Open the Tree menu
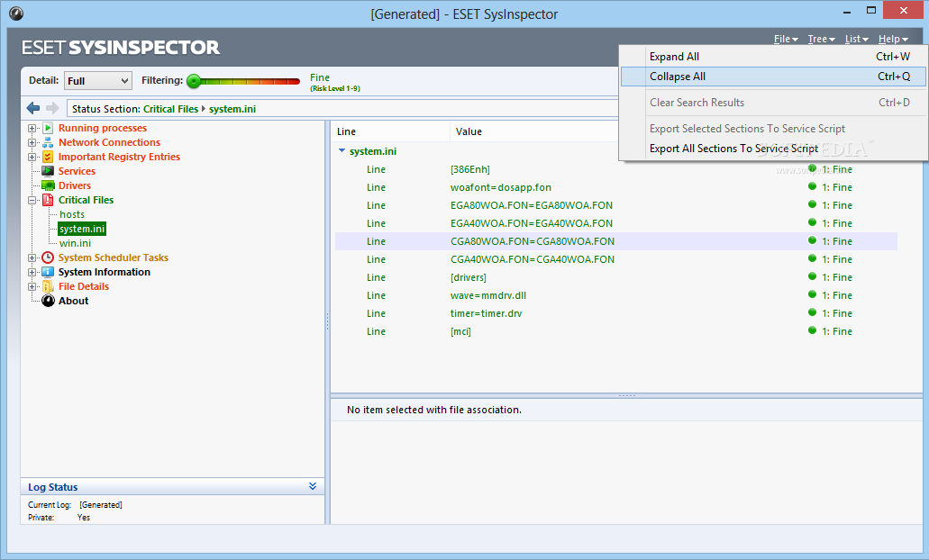This screenshot has height=560, width=929. coord(821,39)
